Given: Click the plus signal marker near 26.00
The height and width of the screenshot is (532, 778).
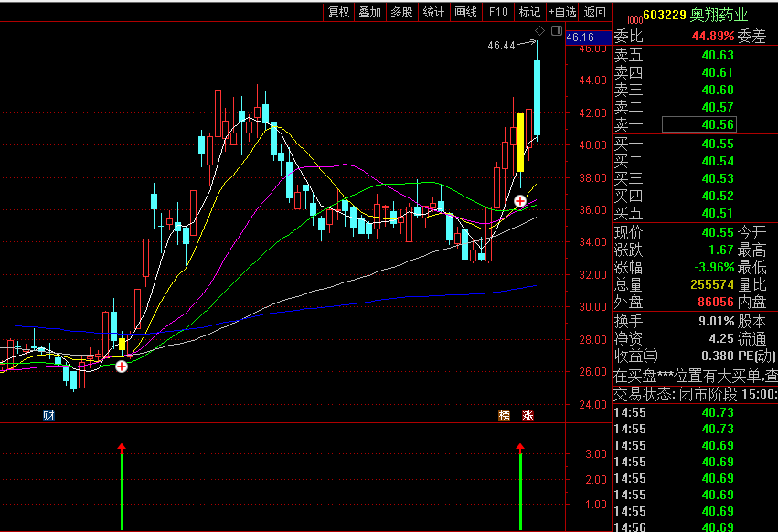Looking at the screenshot, I should 122,367.
